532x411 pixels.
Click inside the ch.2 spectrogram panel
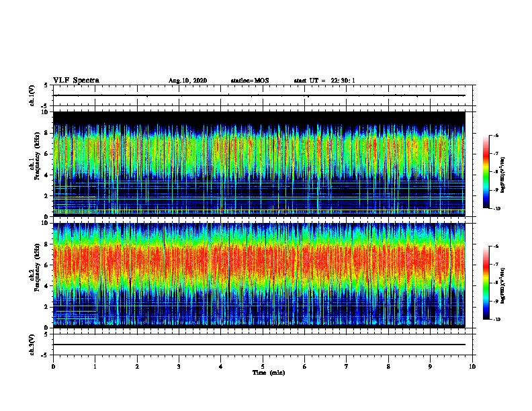tap(259, 275)
